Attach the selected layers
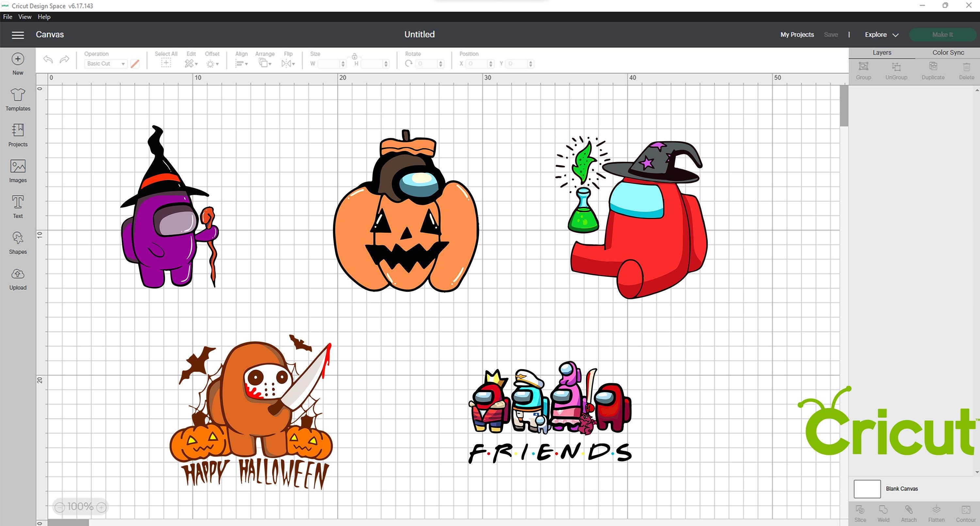 click(x=909, y=512)
